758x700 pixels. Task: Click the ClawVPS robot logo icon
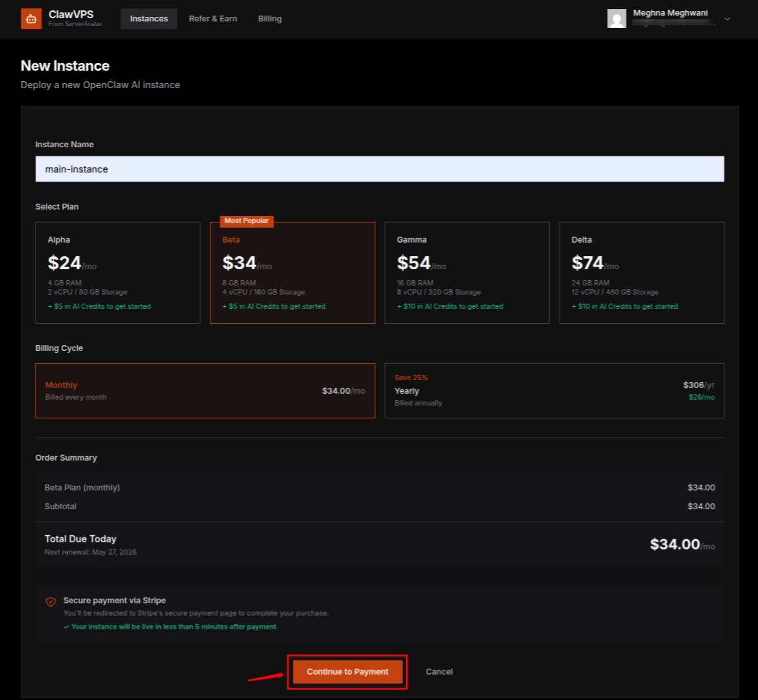point(31,19)
